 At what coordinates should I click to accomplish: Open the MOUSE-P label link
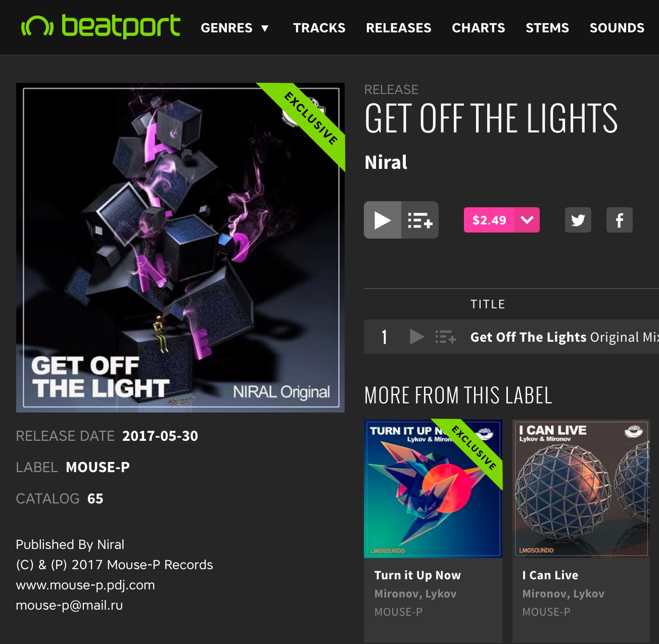click(x=98, y=467)
